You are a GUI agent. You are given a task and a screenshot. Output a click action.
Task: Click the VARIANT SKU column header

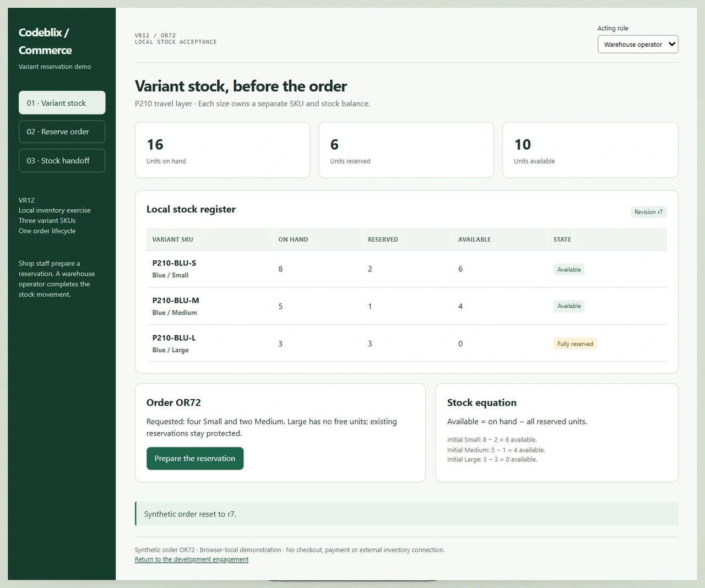point(172,239)
